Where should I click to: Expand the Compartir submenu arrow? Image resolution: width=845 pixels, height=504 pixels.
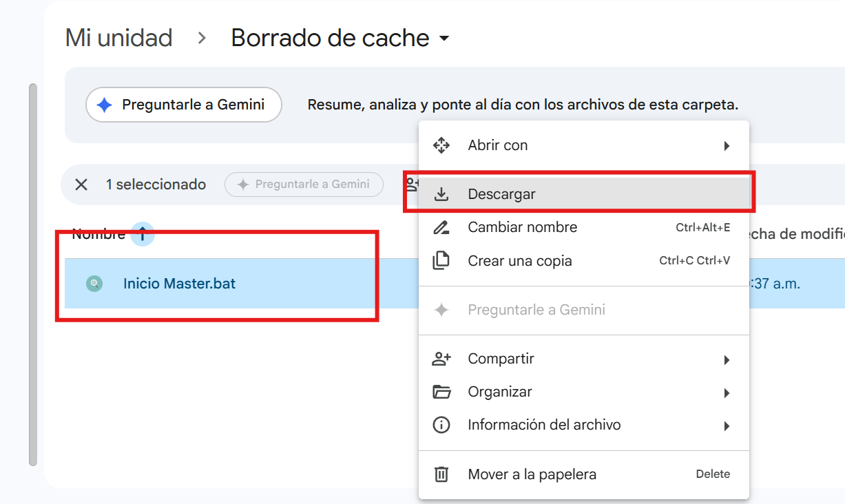coord(727,360)
